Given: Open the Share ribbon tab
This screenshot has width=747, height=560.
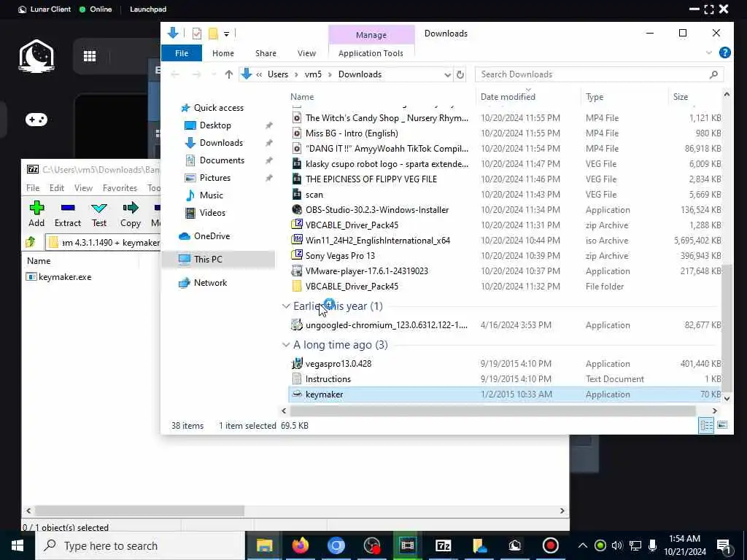Looking at the screenshot, I should (266, 53).
